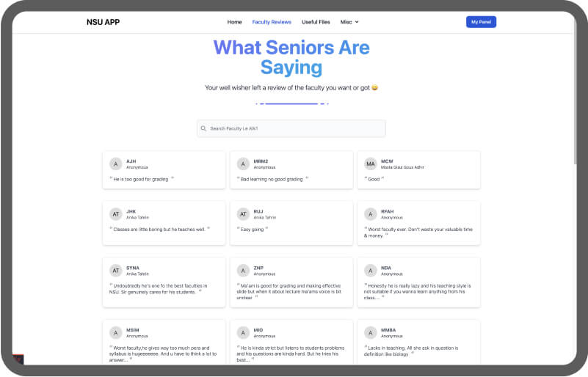This screenshot has height=377, width=588.
Task: Select the MMBA faculty review card
Action: pos(418,342)
